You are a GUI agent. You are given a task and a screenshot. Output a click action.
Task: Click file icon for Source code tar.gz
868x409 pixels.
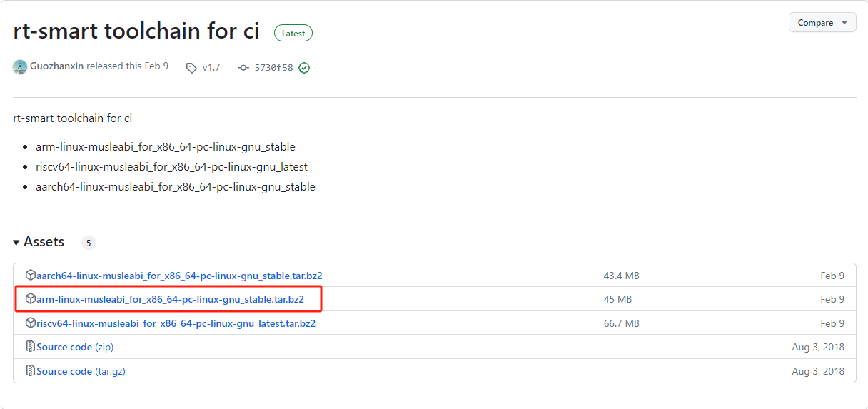(31, 371)
